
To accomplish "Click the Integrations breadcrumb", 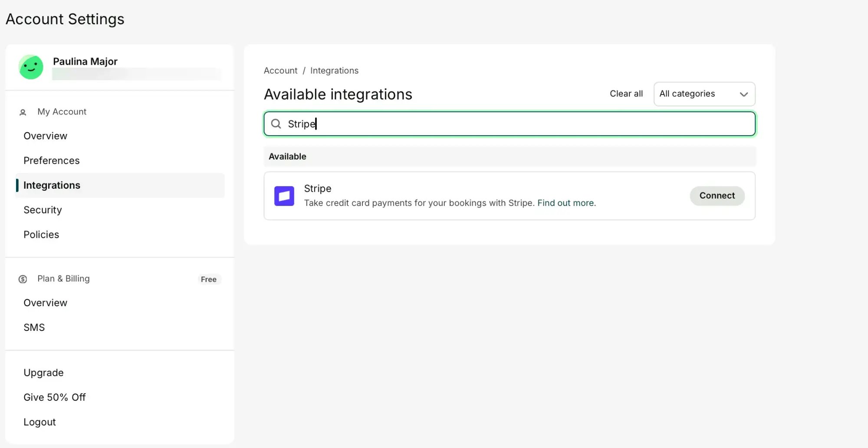I will coord(334,71).
